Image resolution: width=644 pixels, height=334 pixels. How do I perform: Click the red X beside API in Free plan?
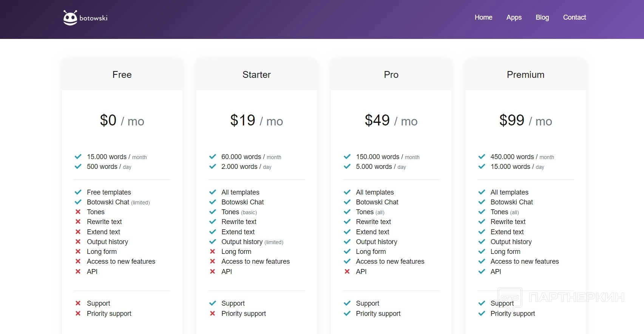[78, 271]
